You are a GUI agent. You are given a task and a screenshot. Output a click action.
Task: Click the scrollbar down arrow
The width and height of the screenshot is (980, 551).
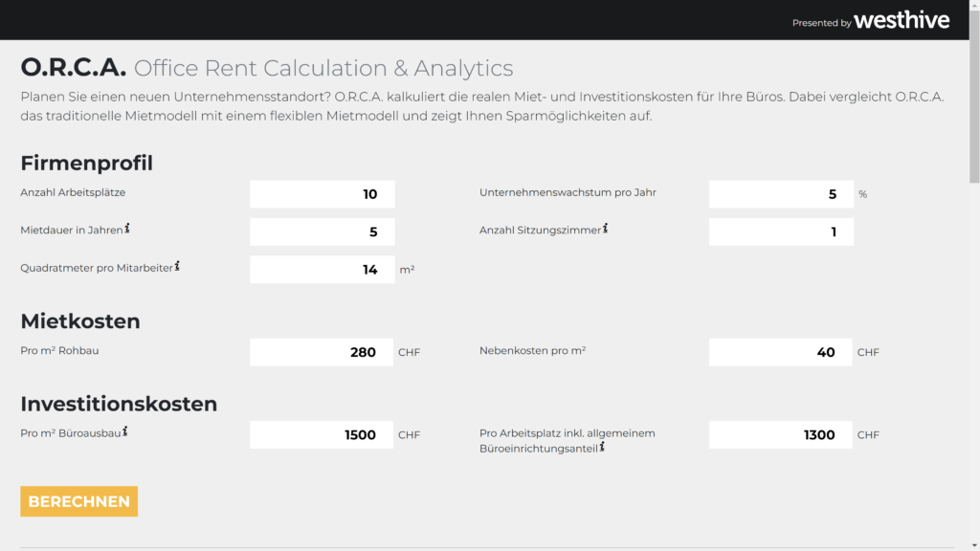pyautogui.click(x=972, y=543)
